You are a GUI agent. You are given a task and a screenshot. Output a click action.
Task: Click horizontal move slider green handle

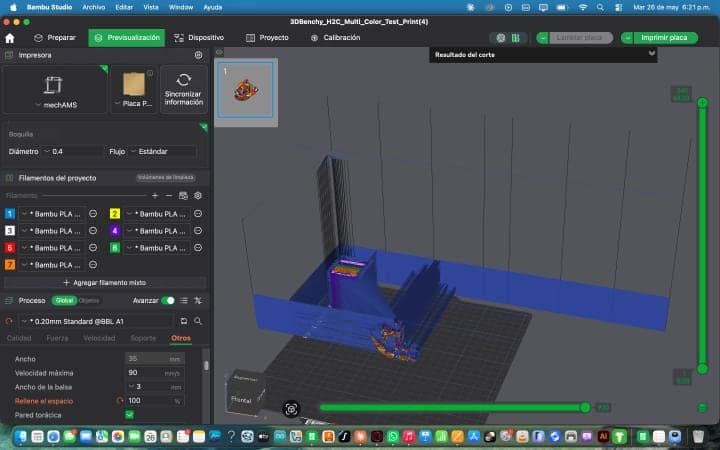click(585, 407)
